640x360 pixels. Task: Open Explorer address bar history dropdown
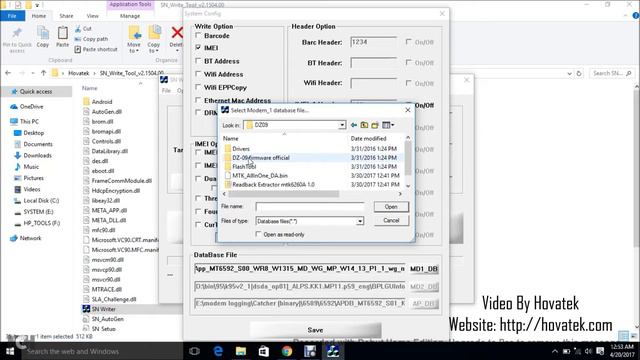click(x=569, y=74)
